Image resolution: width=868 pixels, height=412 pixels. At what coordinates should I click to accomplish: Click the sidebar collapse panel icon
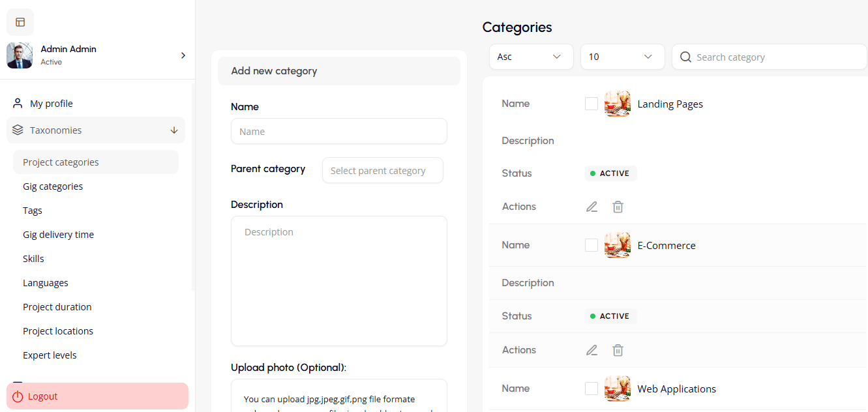click(x=20, y=22)
